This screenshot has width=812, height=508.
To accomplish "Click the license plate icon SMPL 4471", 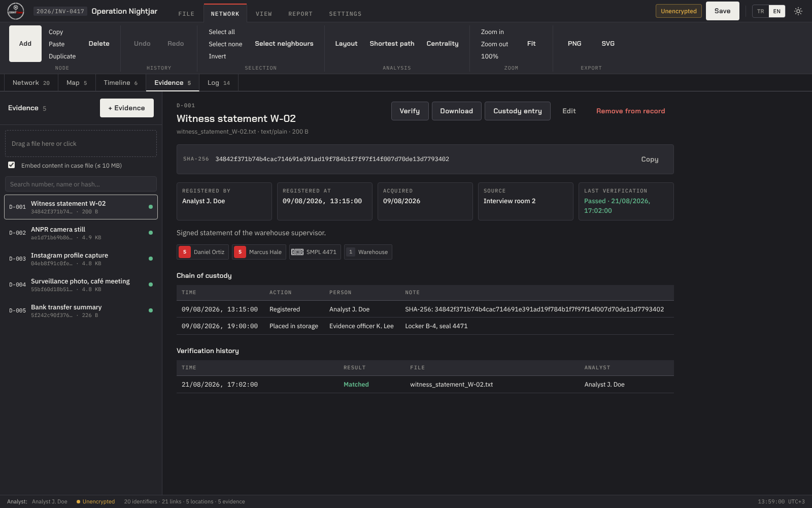I will coord(297,252).
